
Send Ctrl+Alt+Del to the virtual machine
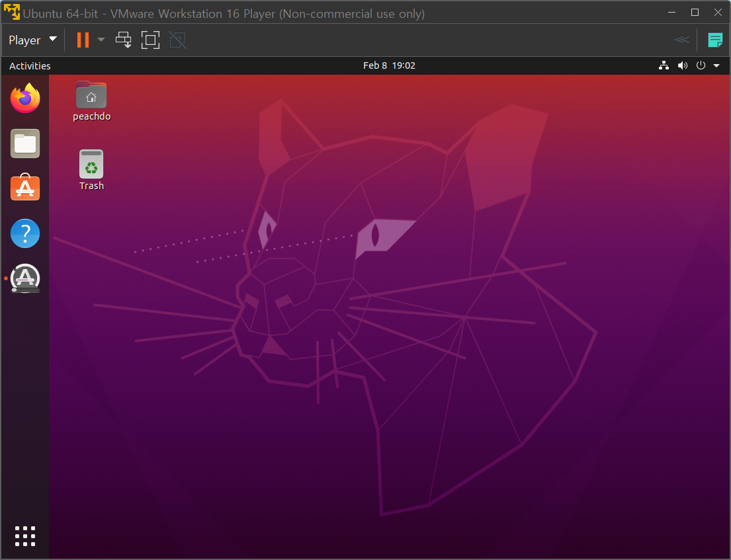pos(124,40)
